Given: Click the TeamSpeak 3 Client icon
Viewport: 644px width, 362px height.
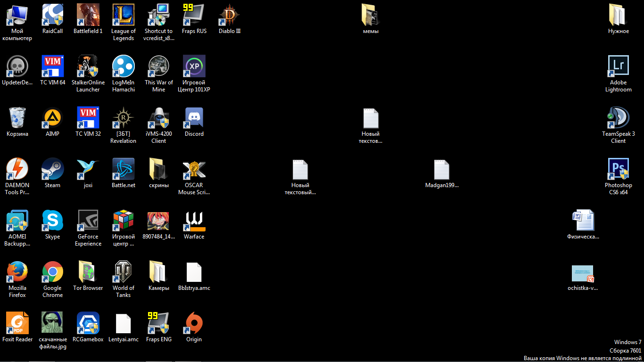Looking at the screenshot, I should pos(619,118).
